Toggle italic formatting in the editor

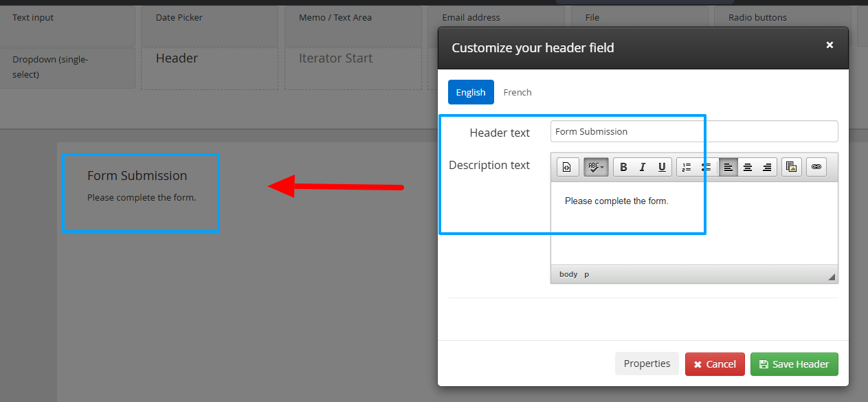tap(643, 167)
